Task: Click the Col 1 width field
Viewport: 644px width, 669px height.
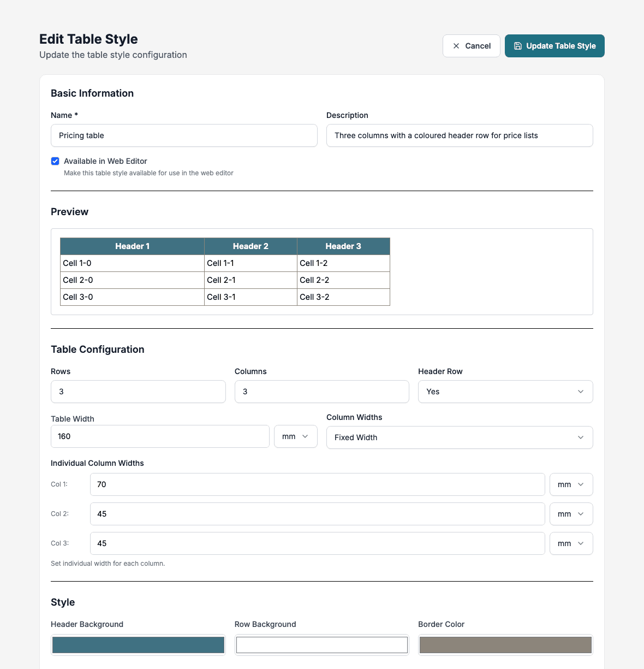Action: [x=318, y=484]
